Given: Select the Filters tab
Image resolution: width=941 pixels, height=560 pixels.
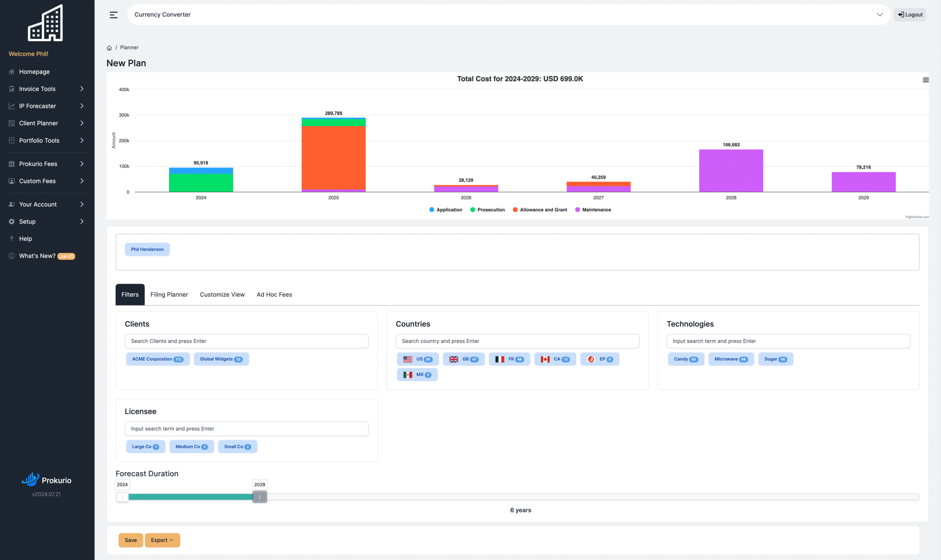Looking at the screenshot, I should (130, 294).
